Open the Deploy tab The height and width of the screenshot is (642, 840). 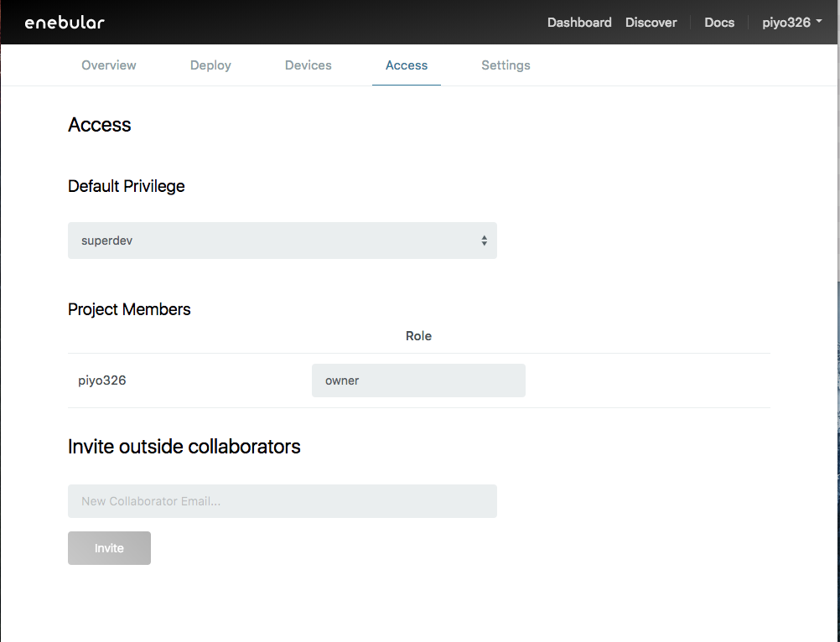point(210,65)
